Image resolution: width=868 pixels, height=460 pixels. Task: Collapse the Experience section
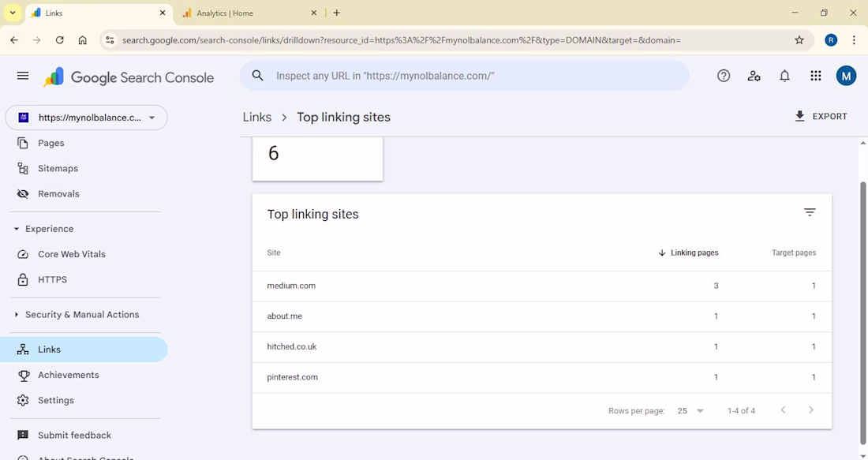[17, 229]
